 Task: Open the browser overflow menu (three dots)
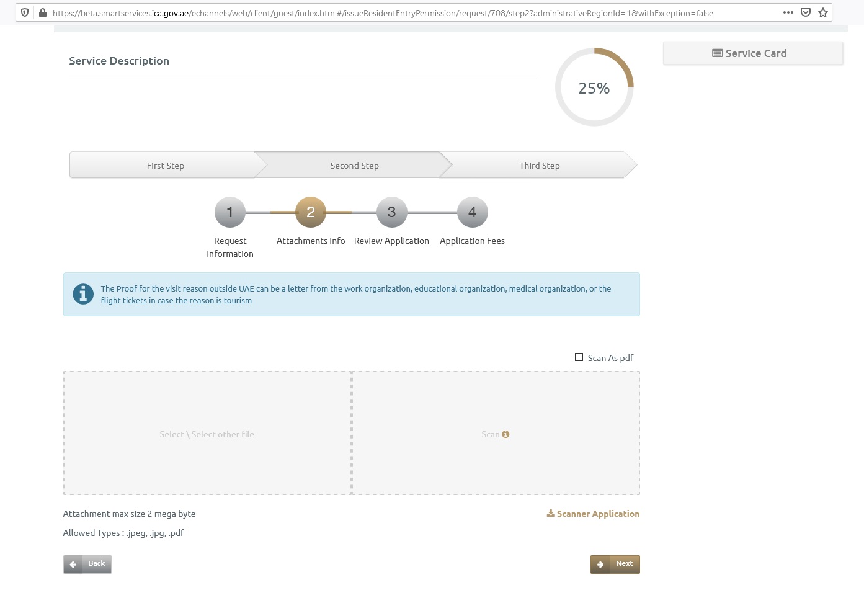pos(788,12)
